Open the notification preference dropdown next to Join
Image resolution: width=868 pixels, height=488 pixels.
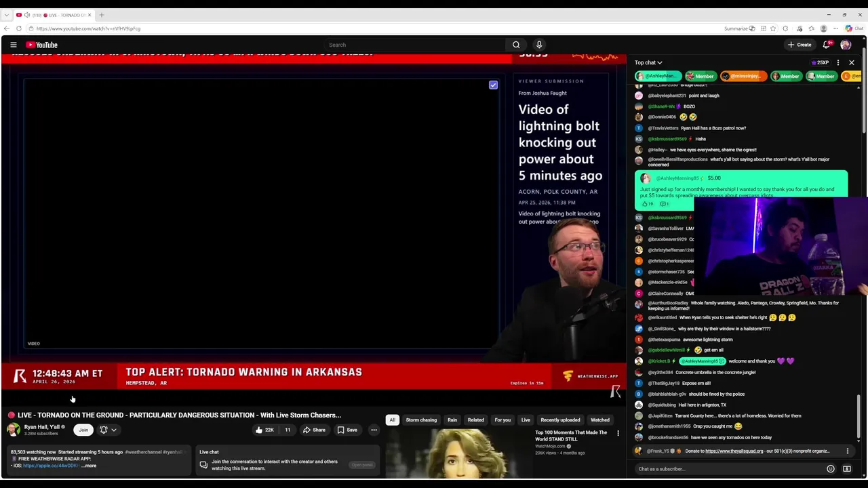click(108, 430)
